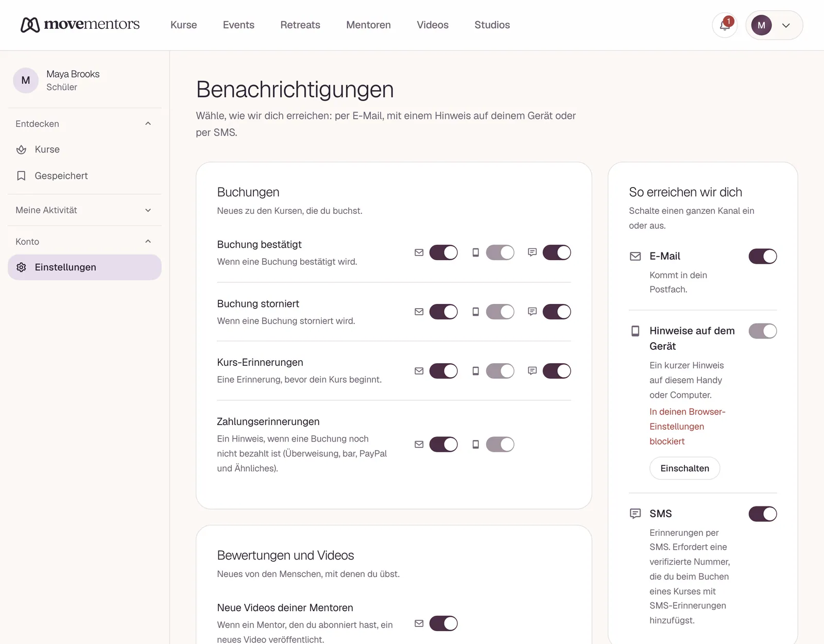Click email icon in Zahlungserinnerungen row
824x644 pixels.
pos(419,444)
